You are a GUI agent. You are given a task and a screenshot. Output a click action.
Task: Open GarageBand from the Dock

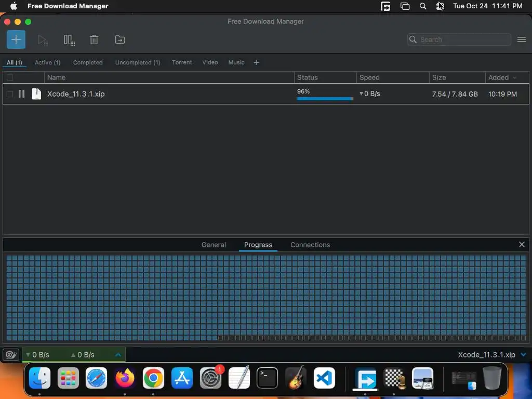296,378
